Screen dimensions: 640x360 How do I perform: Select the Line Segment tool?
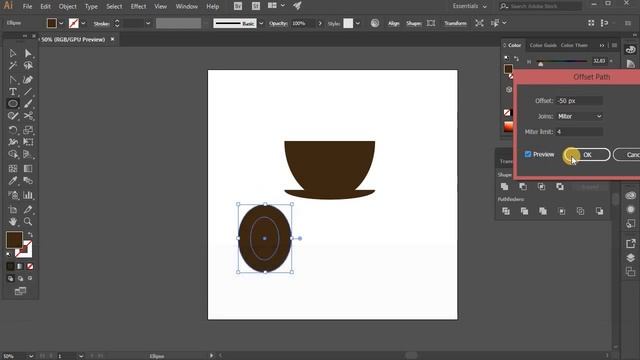28,92
